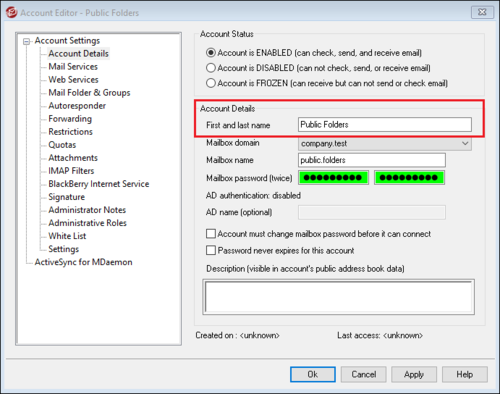Click the second mailbox password field
This screenshot has width=500, height=394.
pyautogui.click(x=409, y=178)
